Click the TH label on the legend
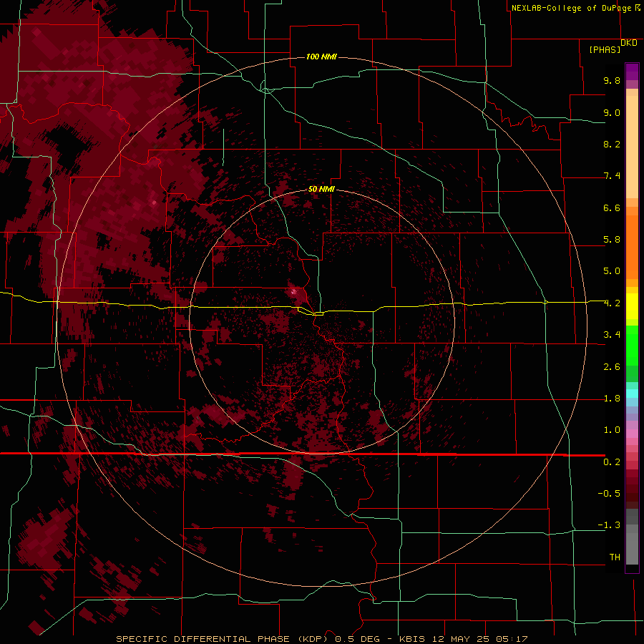Image resolution: width=644 pixels, height=644 pixels. (615, 557)
